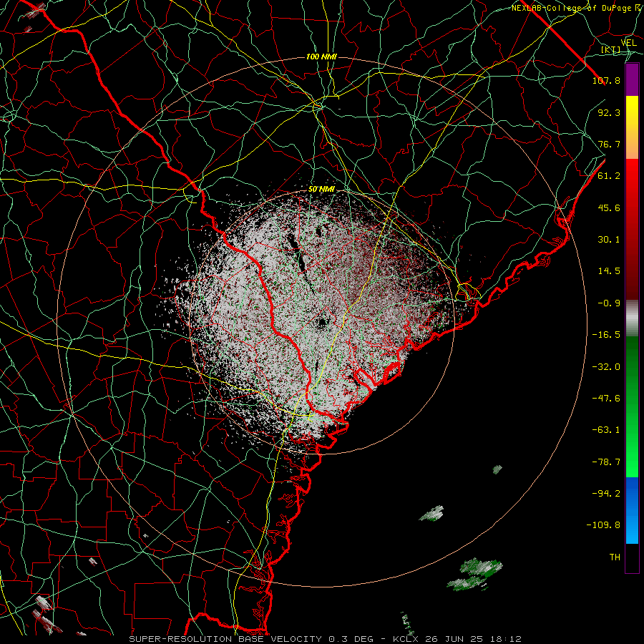Screen dimensions: 644x644
Task: Click the -32.0 velocity legend value
Action: [x=606, y=367]
